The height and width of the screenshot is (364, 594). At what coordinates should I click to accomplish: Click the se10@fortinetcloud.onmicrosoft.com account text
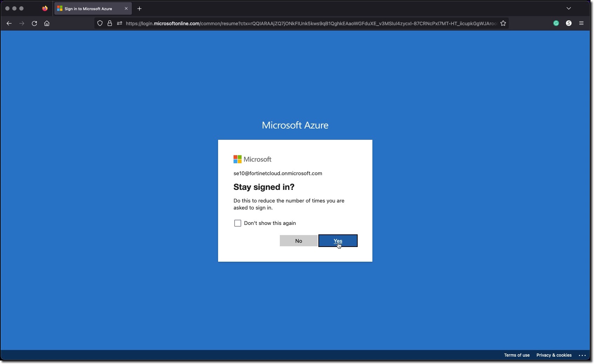pos(278,173)
